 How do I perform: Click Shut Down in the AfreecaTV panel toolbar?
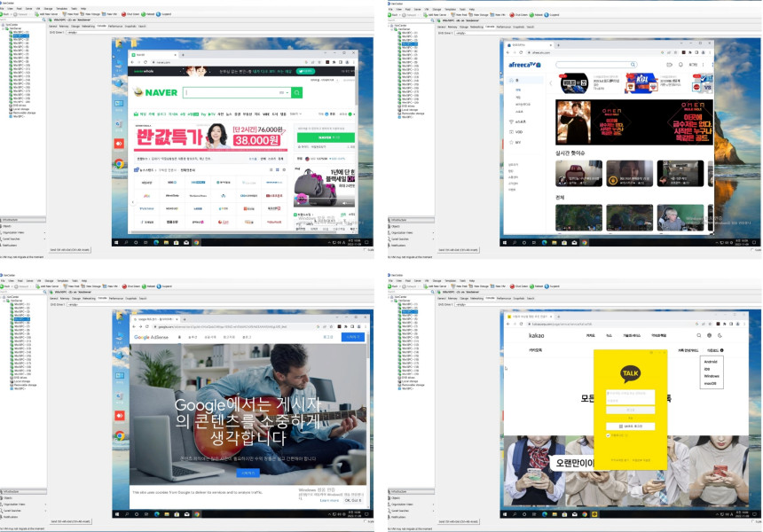point(519,14)
